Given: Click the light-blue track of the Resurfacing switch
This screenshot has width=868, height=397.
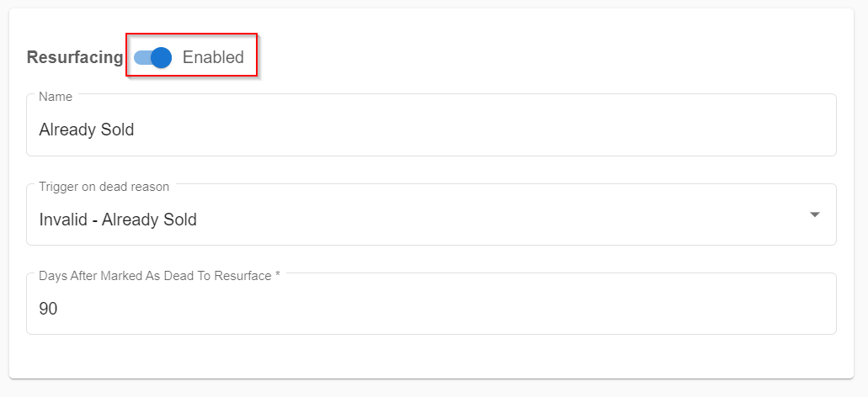Looking at the screenshot, I should (x=142, y=57).
